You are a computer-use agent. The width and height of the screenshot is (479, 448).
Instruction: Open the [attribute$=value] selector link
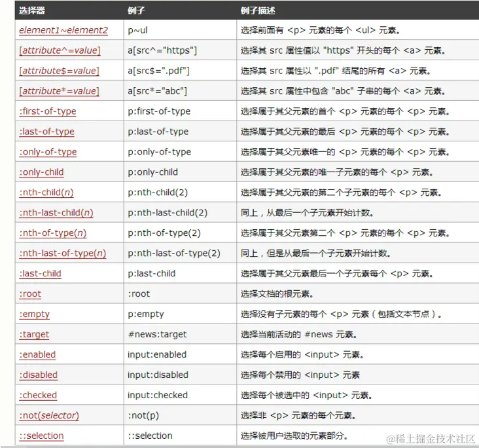tap(60, 71)
